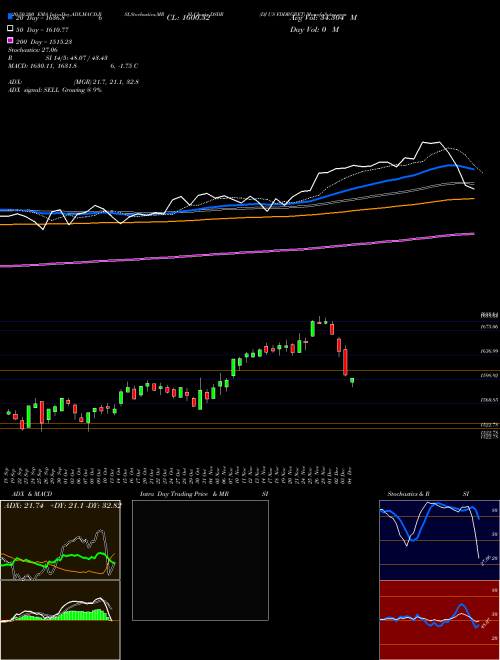Click the 1673.06 price axis label
The image size is (500, 660).
(x=489, y=327)
